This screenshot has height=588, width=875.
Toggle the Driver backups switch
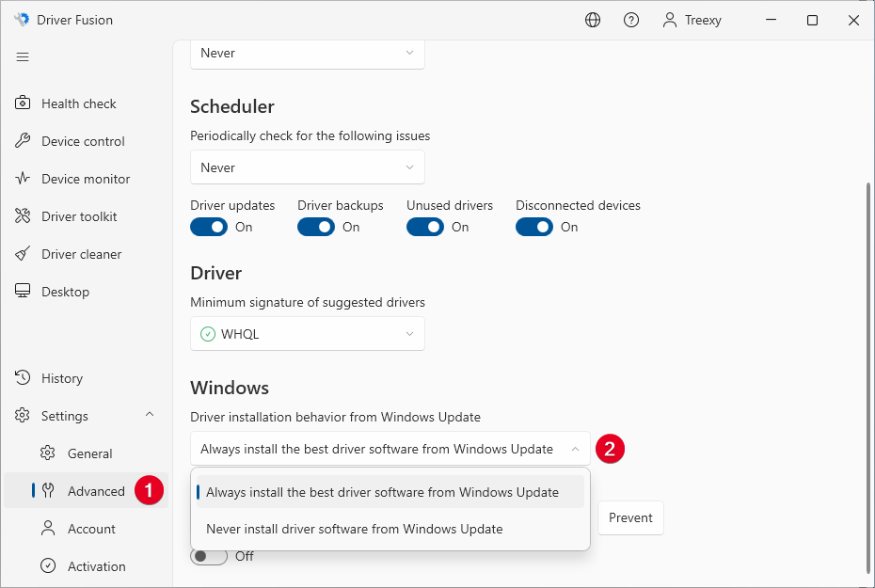(316, 227)
